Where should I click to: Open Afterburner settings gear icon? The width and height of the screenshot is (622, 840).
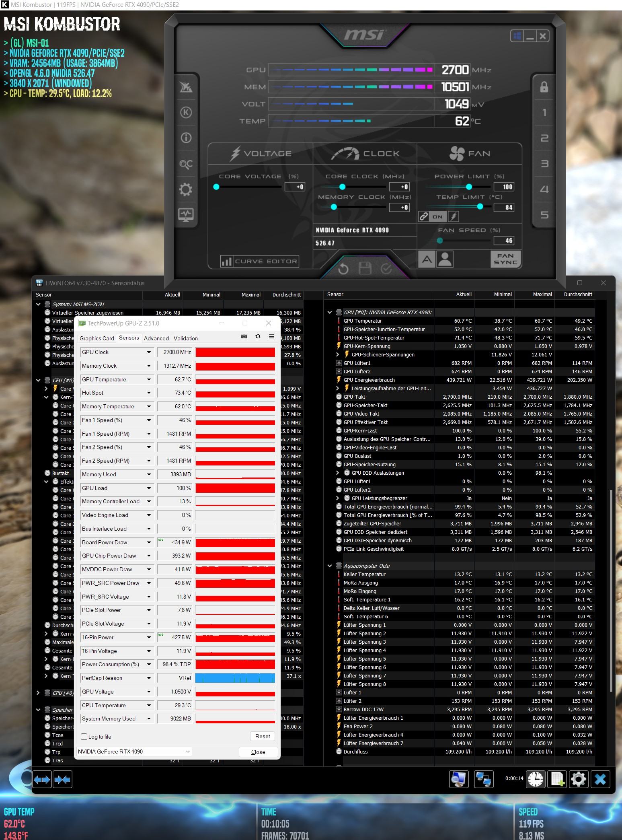[186, 189]
